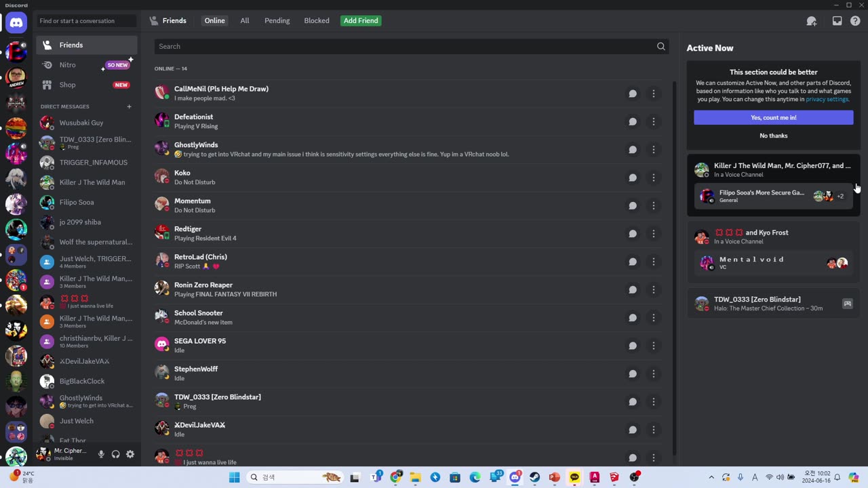Open Mental void VC card
868x488 pixels.
pyautogui.click(x=773, y=263)
